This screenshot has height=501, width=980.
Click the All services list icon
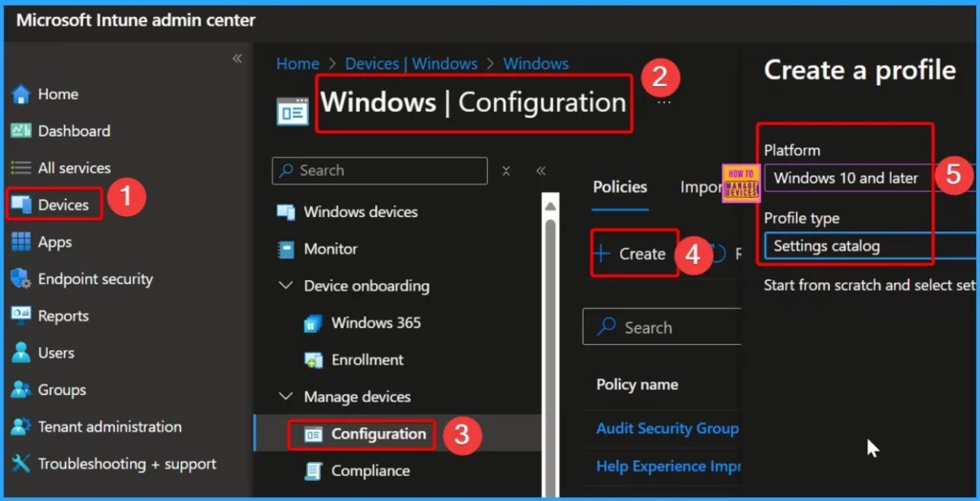point(21,168)
